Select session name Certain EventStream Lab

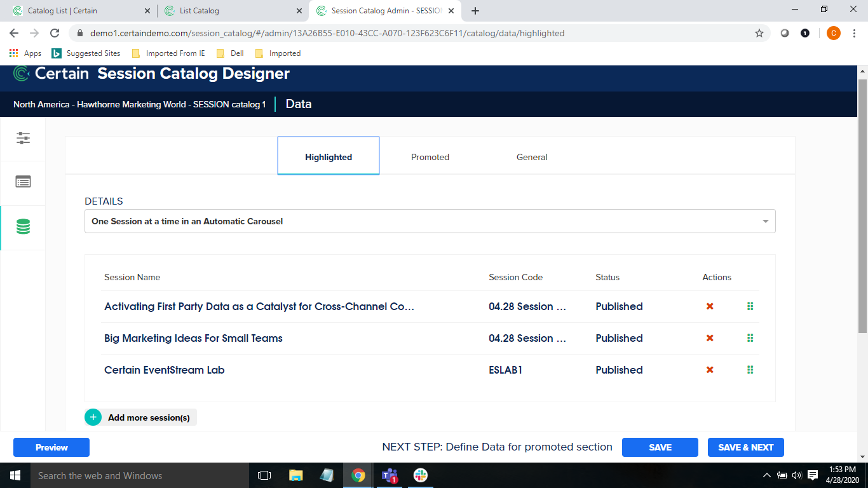pyautogui.click(x=165, y=370)
